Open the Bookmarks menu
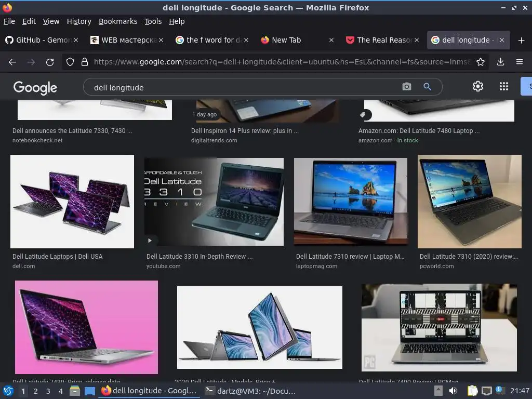 tap(118, 21)
